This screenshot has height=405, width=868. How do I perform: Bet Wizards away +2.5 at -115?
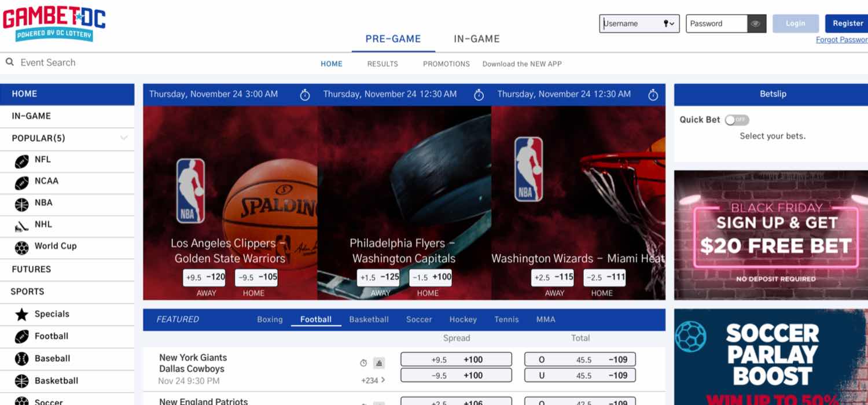pos(553,278)
